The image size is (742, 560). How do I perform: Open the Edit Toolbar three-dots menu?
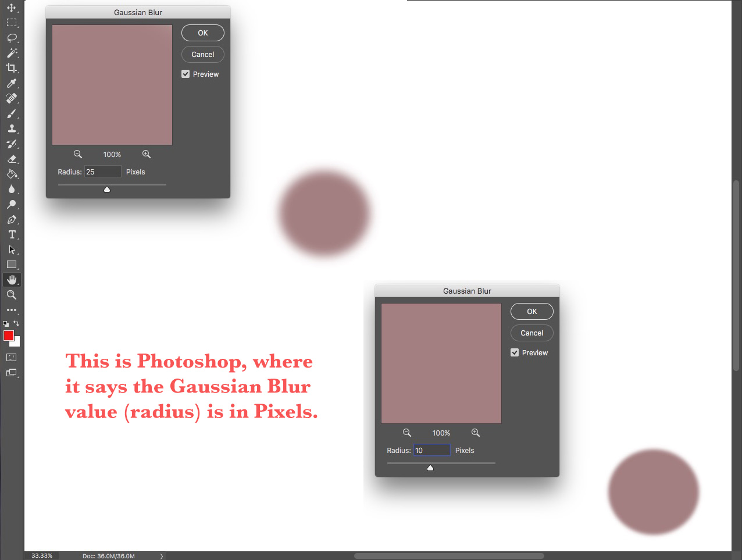click(12, 310)
